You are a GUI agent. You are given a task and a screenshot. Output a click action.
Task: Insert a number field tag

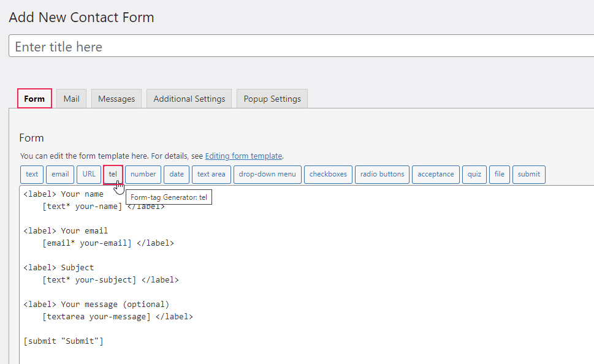[x=143, y=174]
